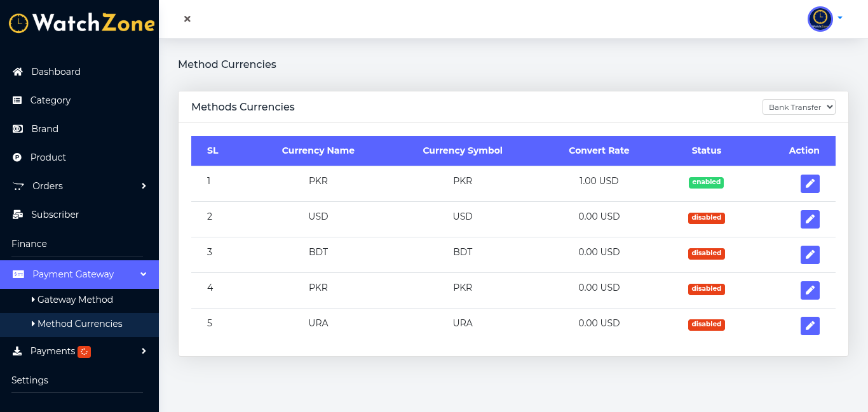Click the WatchZone logo
This screenshot has height=412, width=868.
pyautogui.click(x=81, y=23)
